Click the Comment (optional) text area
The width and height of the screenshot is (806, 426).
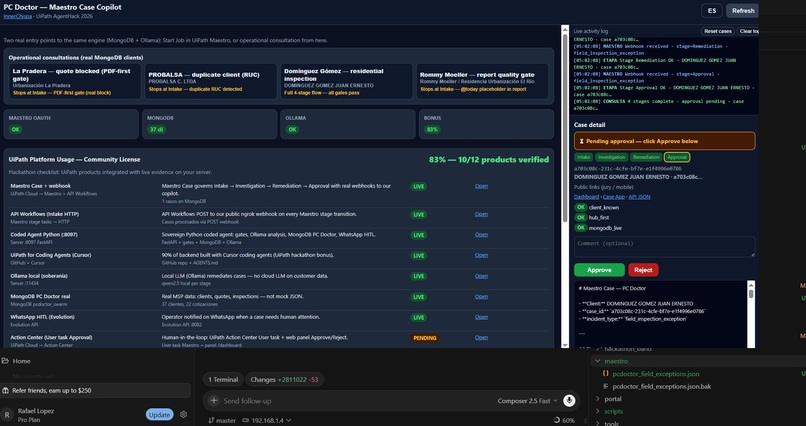pos(665,247)
